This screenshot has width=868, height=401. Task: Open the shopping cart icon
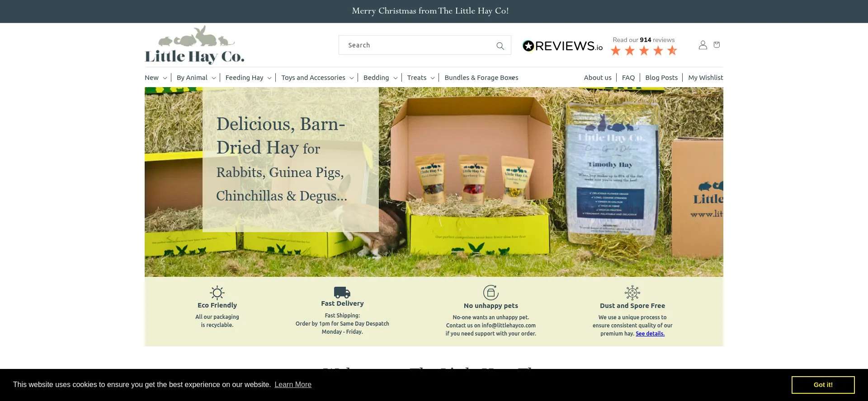[x=717, y=45]
